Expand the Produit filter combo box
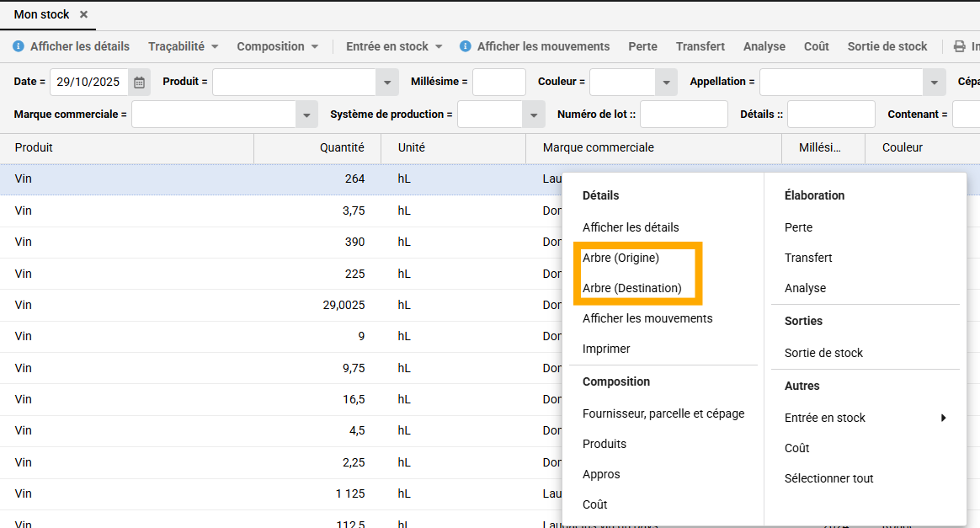980x528 pixels. tap(386, 83)
